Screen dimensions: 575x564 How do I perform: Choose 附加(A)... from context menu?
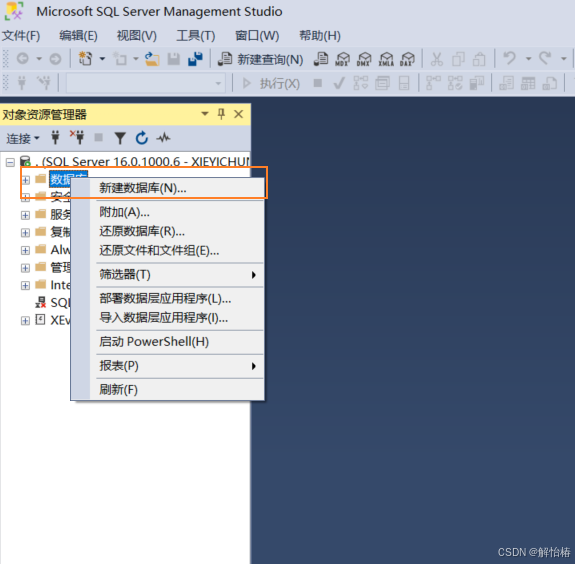coord(168,212)
